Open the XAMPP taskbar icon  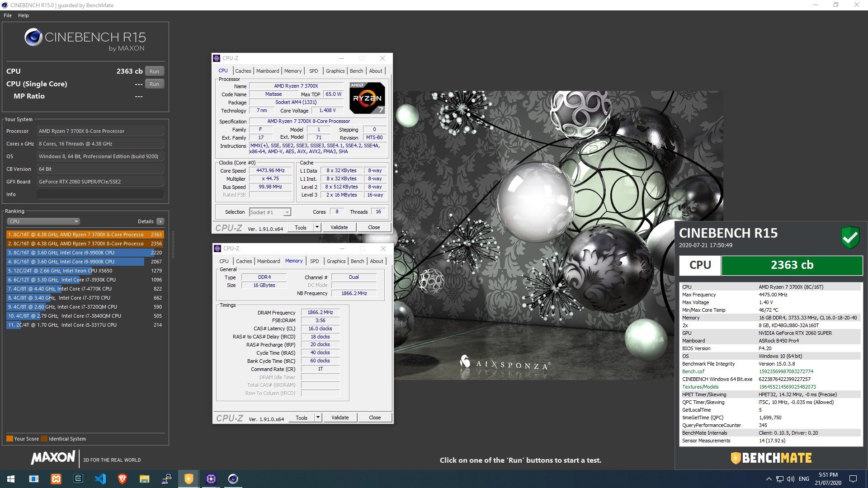pyautogui.click(x=56, y=479)
